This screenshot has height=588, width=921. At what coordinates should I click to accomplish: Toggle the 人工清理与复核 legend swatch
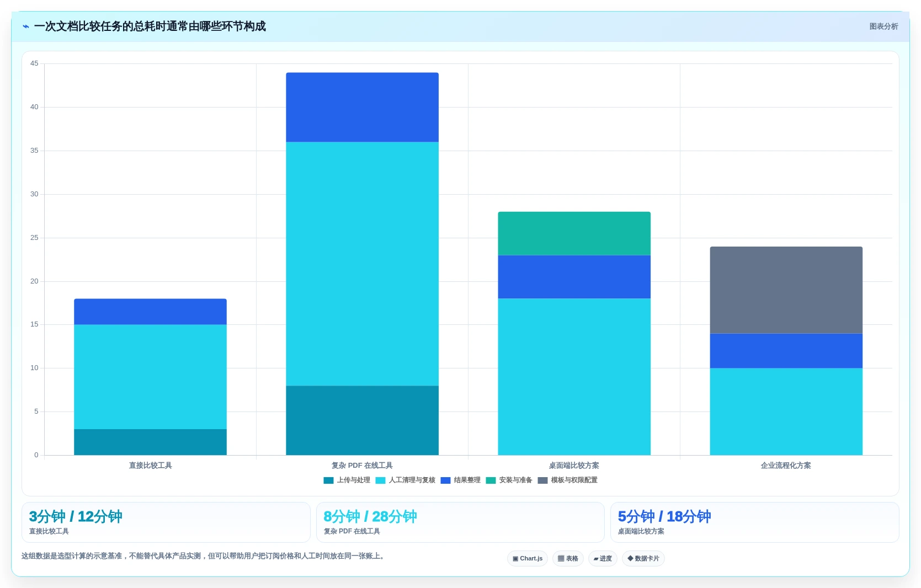pyautogui.click(x=380, y=480)
